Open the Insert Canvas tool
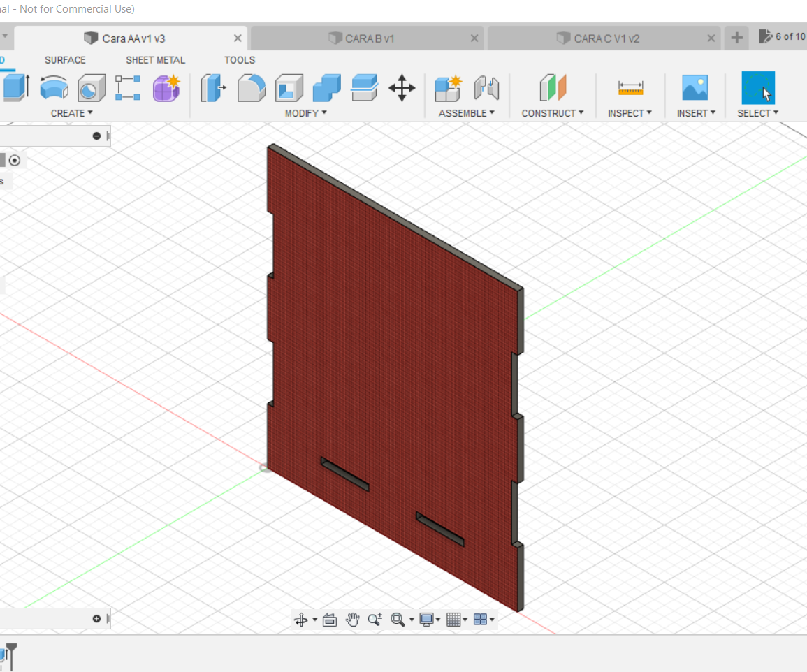807x672 pixels. coord(695,88)
